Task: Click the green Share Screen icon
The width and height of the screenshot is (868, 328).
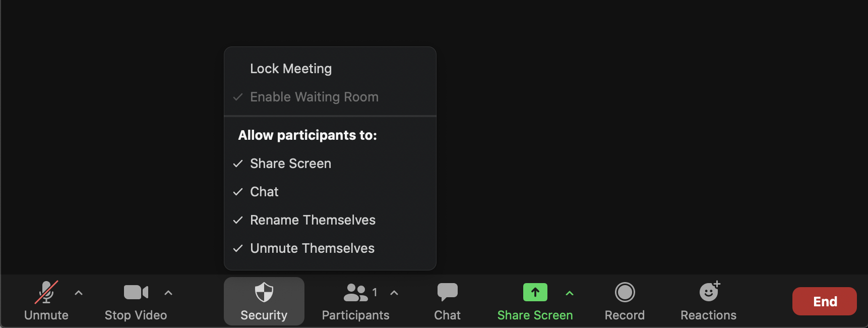Action: (x=535, y=292)
